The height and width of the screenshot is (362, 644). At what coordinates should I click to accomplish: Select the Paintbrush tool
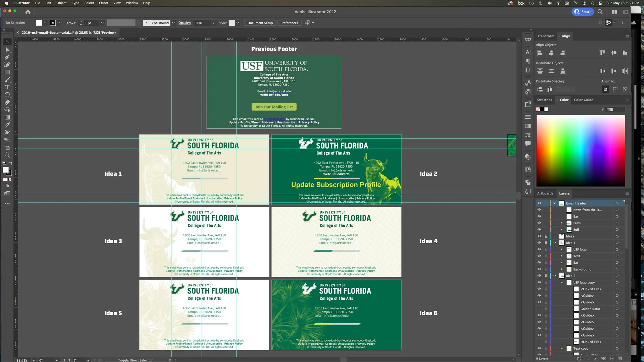7,80
